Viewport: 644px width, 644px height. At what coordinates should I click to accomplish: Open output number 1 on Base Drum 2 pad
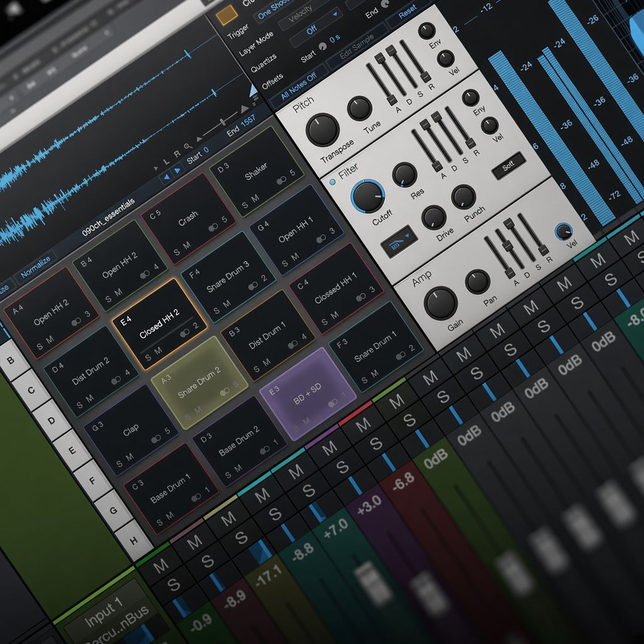(x=276, y=442)
